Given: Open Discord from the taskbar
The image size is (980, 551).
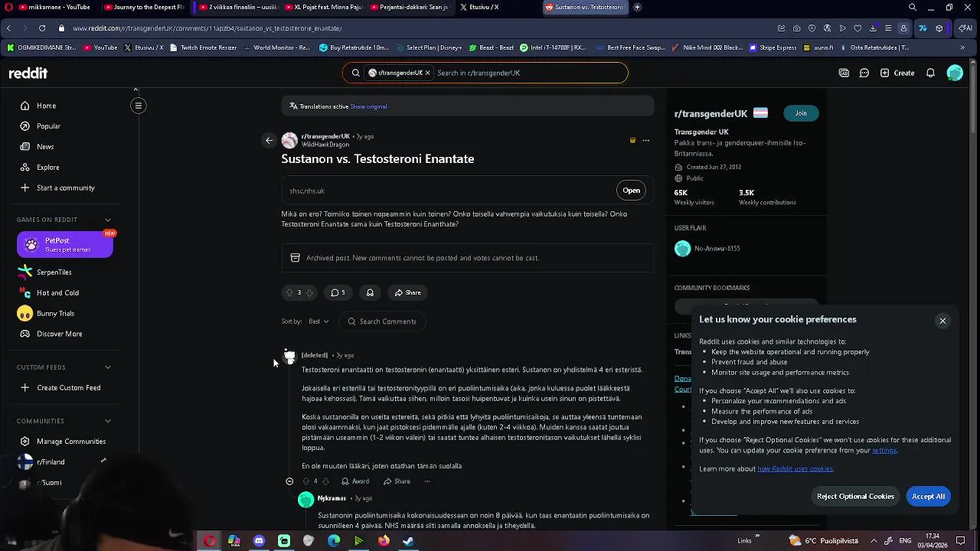Looking at the screenshot, I should click(259, 541).
